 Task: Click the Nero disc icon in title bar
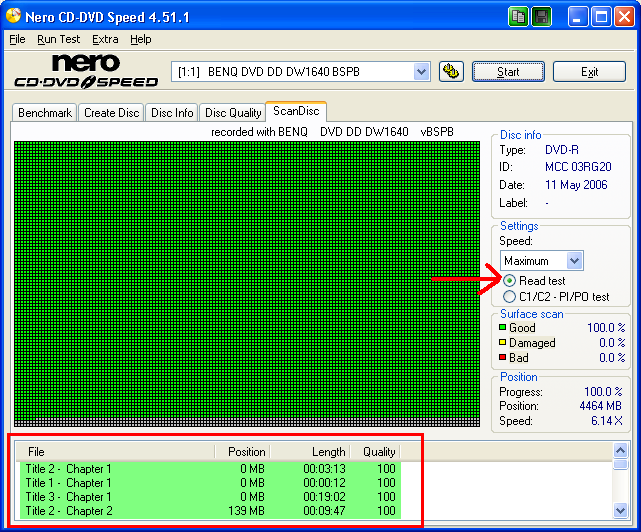(13, 17)
